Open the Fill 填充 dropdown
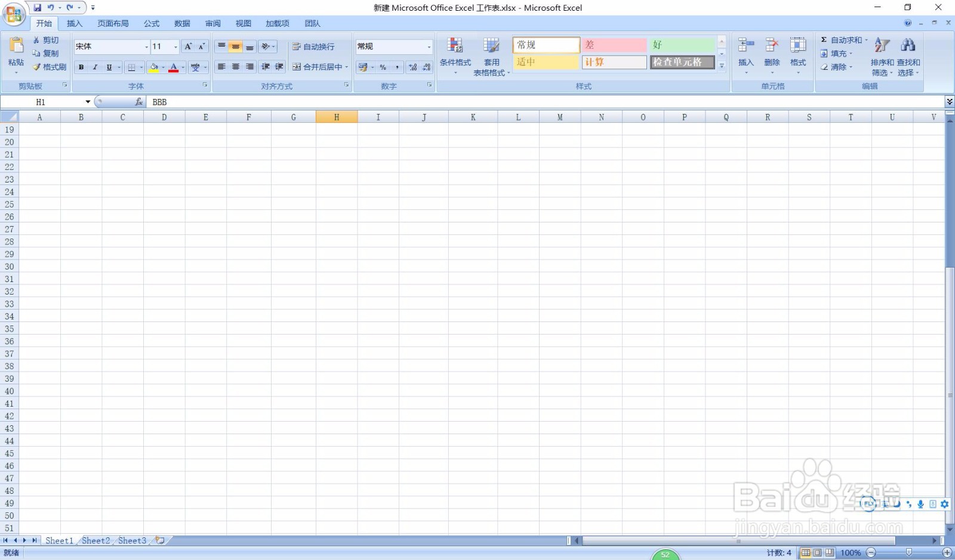The image size is (955, 560). pos(836,53)
